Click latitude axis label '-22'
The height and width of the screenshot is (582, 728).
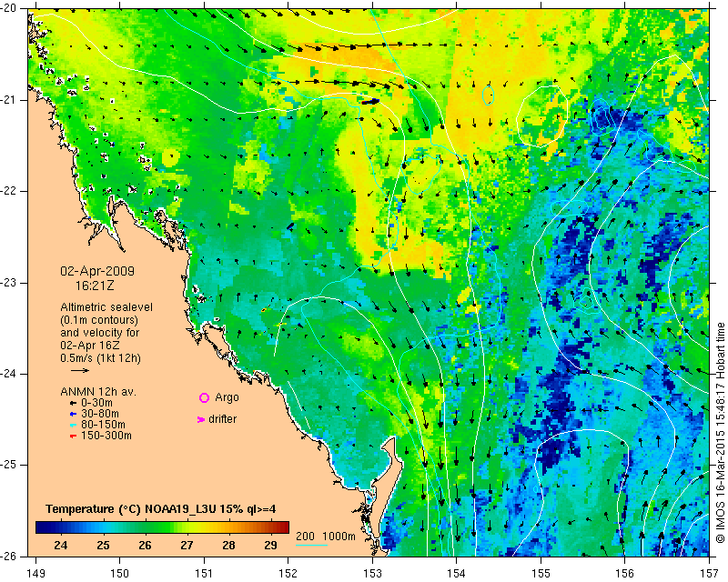click(x=9, y=191)
